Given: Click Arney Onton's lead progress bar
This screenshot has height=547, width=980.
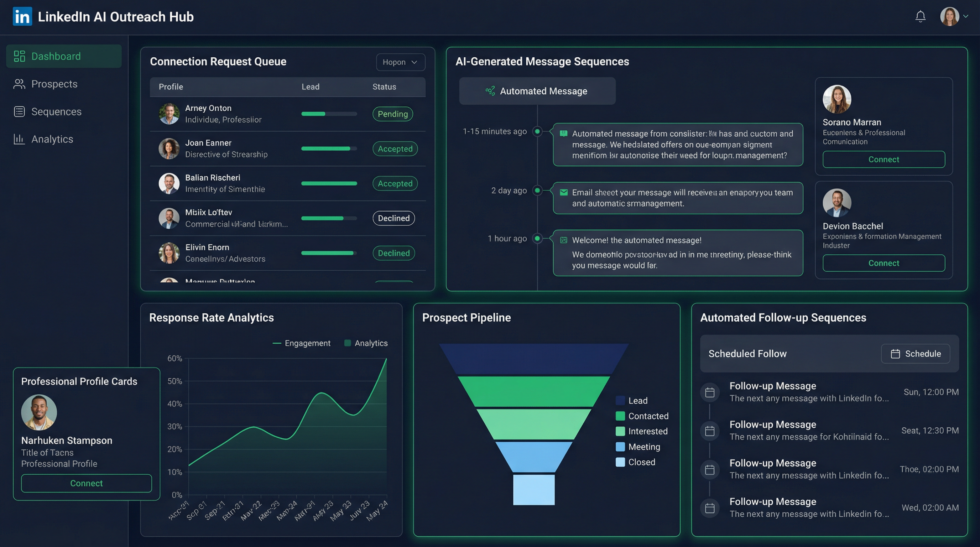Looking at the screenshot, I should click(x=329, y=114).
